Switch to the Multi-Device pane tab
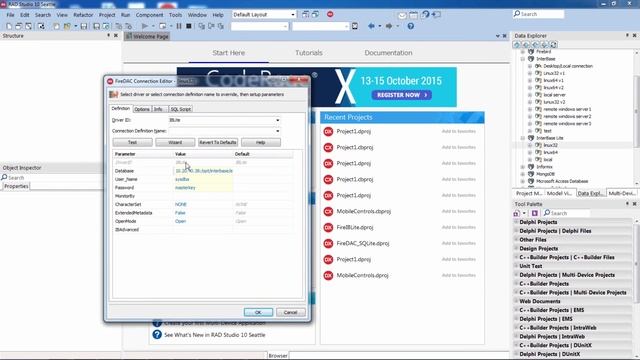 point(622,193)
